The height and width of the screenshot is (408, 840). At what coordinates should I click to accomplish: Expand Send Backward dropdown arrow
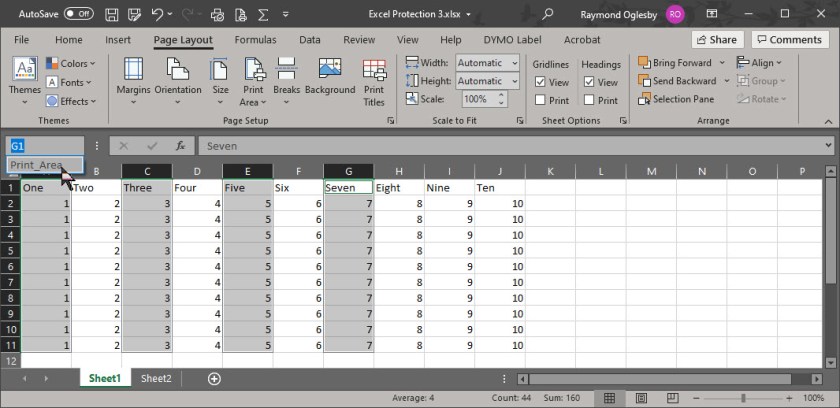[726, 81]
